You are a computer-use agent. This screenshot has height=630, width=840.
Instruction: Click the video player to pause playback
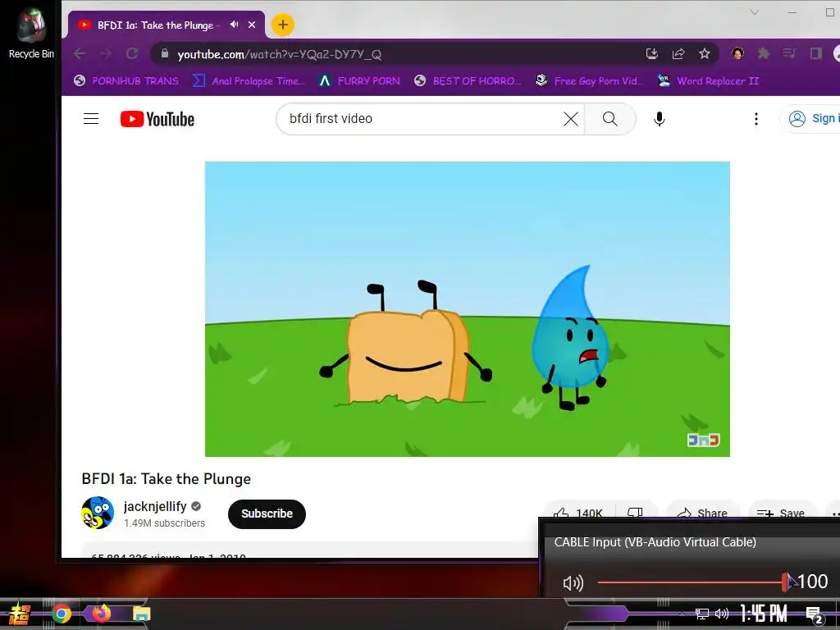pos(467,309)
